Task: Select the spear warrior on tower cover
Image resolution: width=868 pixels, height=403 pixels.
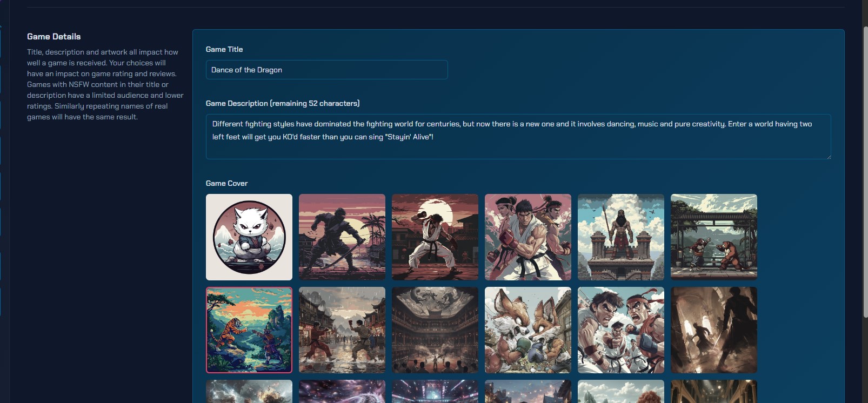Action: (x=621, y=237)
